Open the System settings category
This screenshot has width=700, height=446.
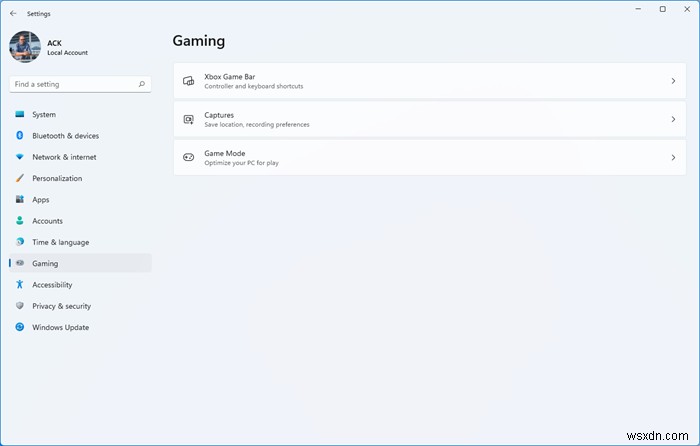[x=80, y=114]
